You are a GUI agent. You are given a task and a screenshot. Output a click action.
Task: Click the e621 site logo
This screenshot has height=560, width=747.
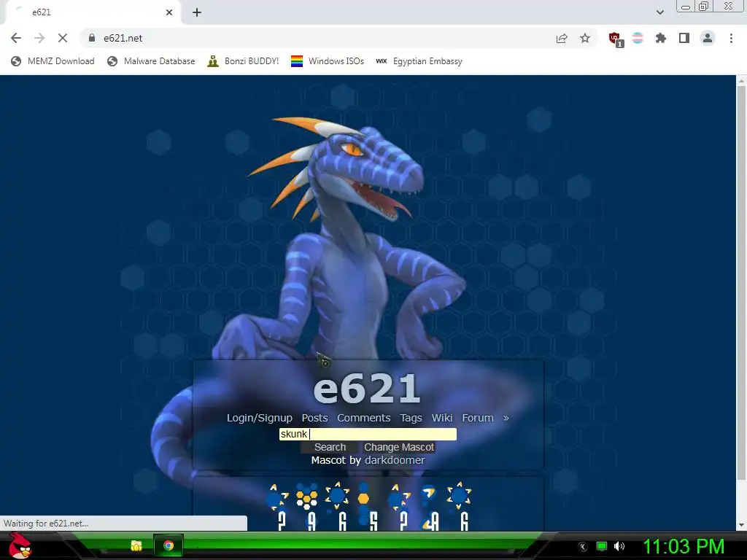367,388
